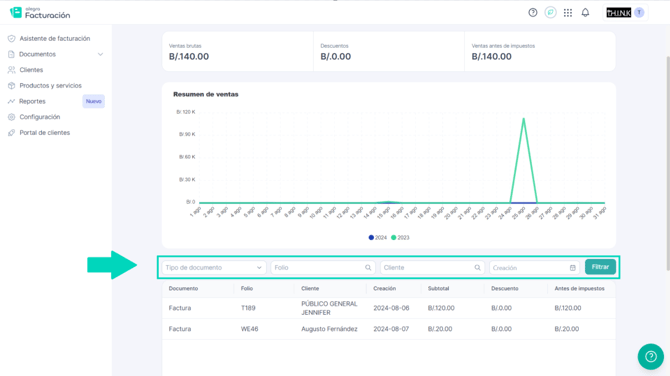This screenshot has width=670, height=376.
Task: Click the chat bubble icon in header
Action: point(550,13)
